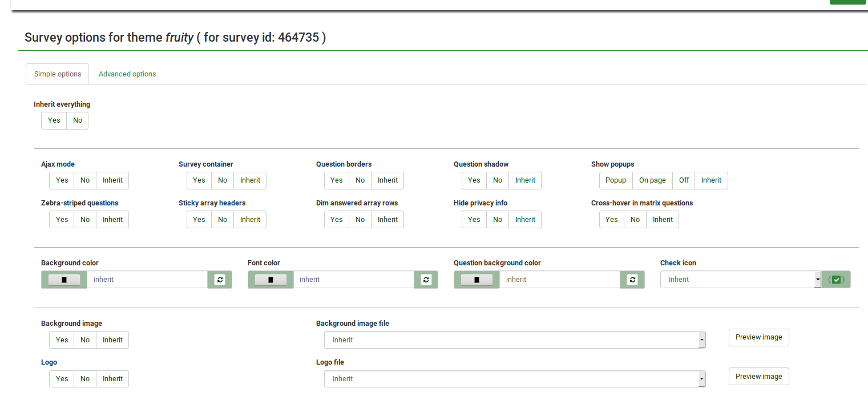Enable Yes for Zebra-striped questions
868x404 pixels.
(62, 220)
